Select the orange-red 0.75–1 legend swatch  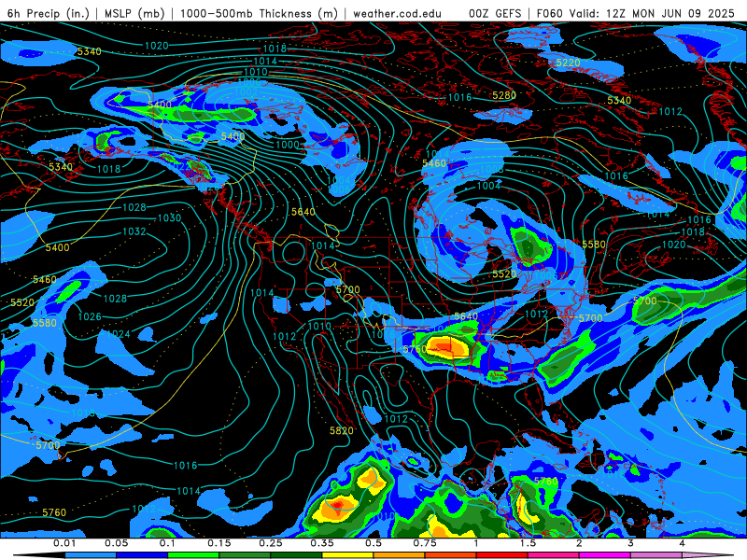[x=451, y=555]
